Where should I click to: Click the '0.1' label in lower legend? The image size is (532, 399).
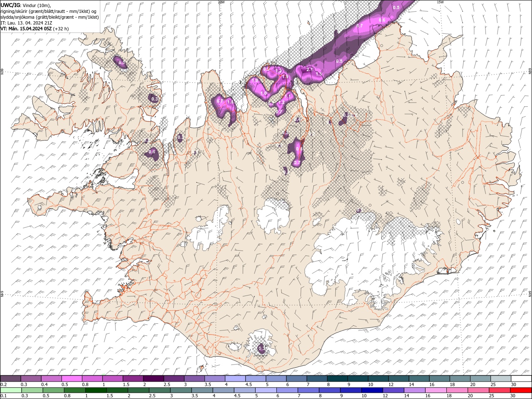3,396
